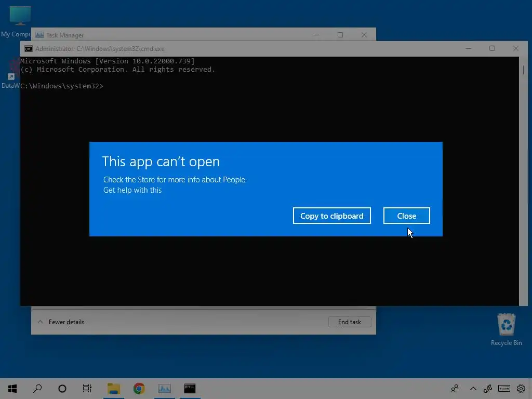This screenshot has height=399, width=532.
Task: Click 'Microsoft Windows [Version 10.0.22000.739]' text
Action: coord(108,61)
